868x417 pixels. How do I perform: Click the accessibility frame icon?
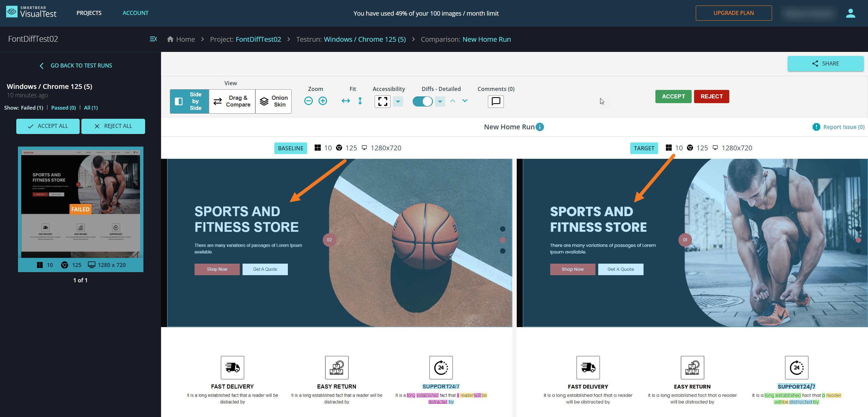click(382, 101)
